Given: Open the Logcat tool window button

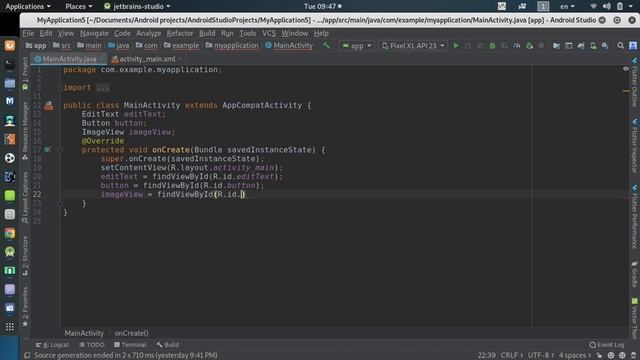Looking at the screenshot, I should click(x=52, y=345).
